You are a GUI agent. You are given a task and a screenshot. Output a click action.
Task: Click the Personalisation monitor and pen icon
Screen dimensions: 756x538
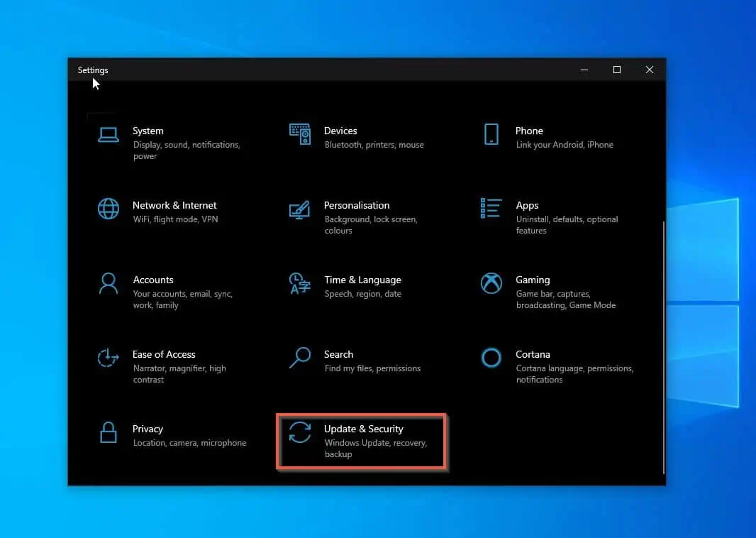coord(299,210)
